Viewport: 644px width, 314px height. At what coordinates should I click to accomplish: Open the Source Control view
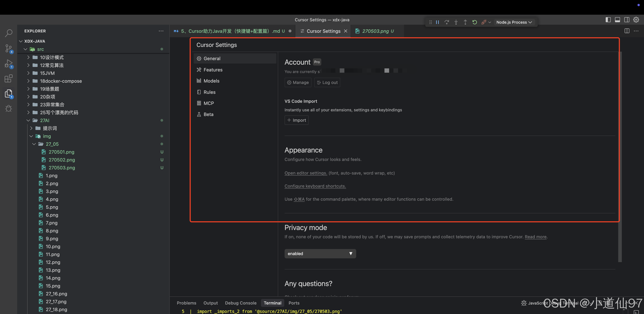(x=9, y=48)
